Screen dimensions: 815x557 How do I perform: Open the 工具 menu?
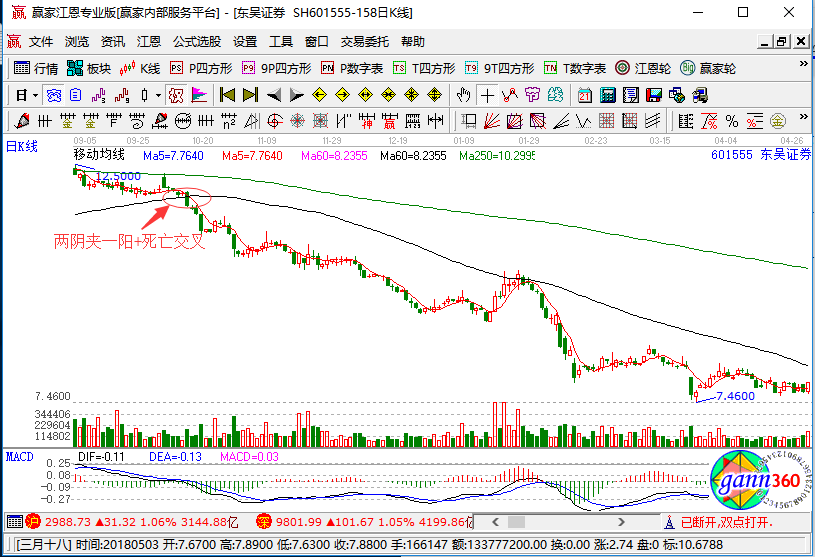coord(281,42)
